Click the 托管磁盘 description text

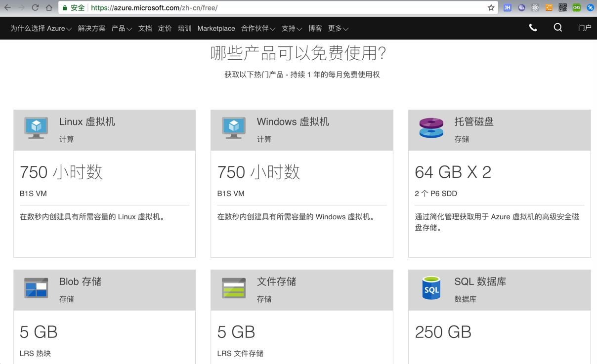click(497, 222)
